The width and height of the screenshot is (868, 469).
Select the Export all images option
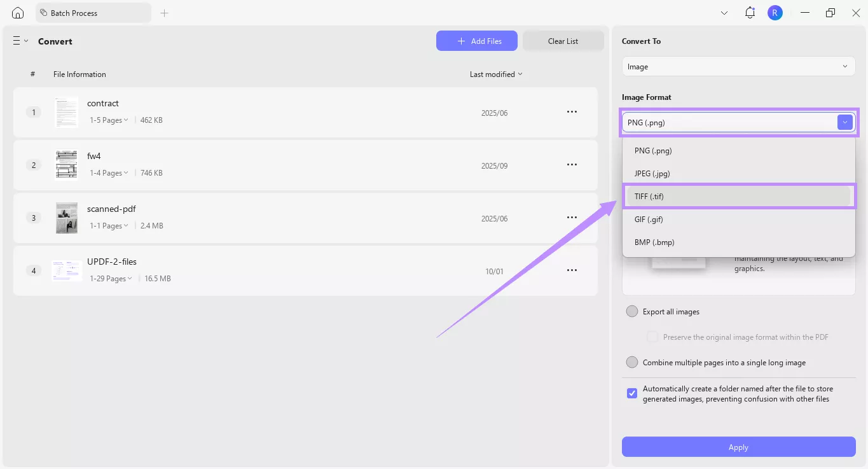632,312
